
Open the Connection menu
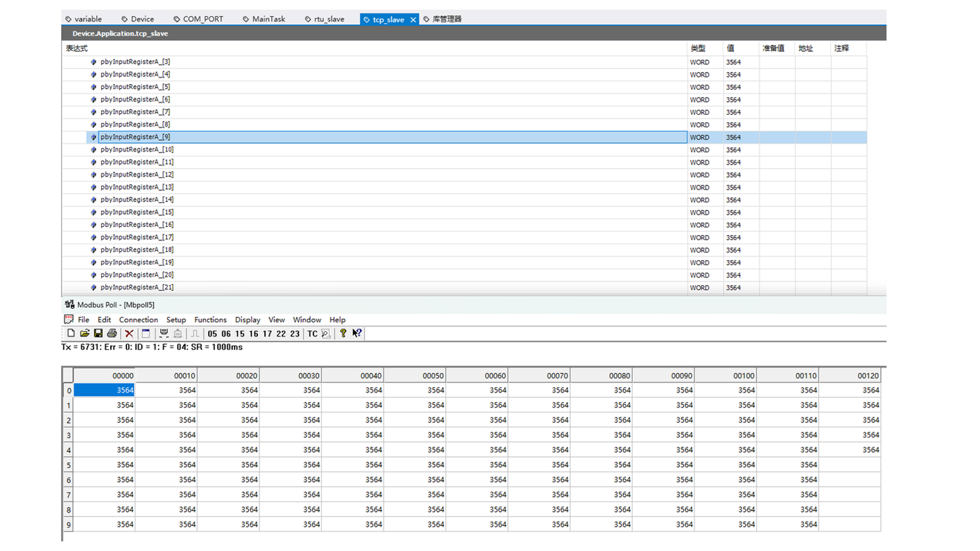[x=138, y=320]
